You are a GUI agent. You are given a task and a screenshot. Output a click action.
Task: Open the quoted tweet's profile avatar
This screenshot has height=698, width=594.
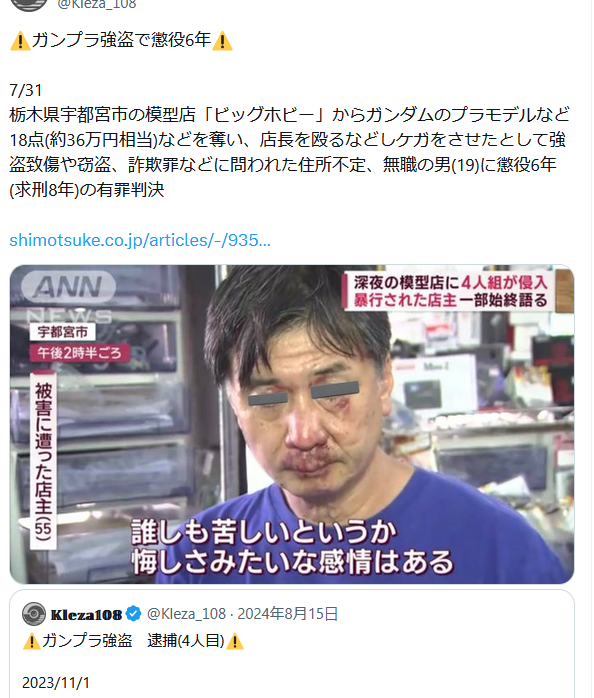coord(34,614)
